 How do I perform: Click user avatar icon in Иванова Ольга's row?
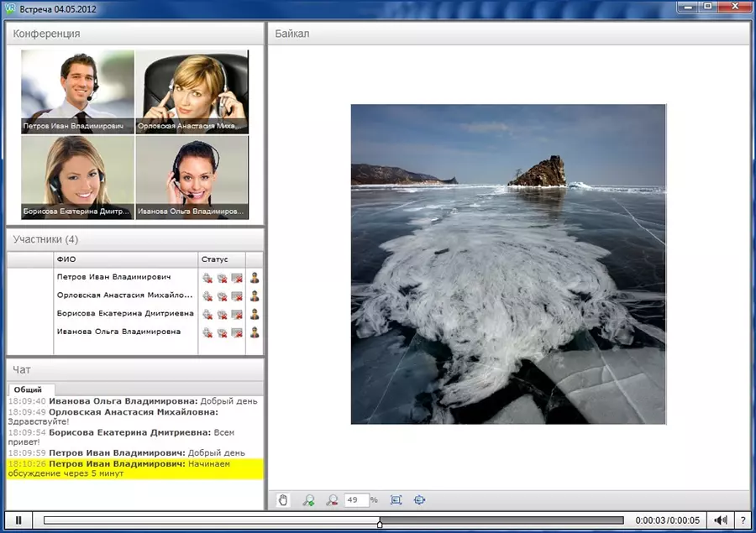coord(254,332)
